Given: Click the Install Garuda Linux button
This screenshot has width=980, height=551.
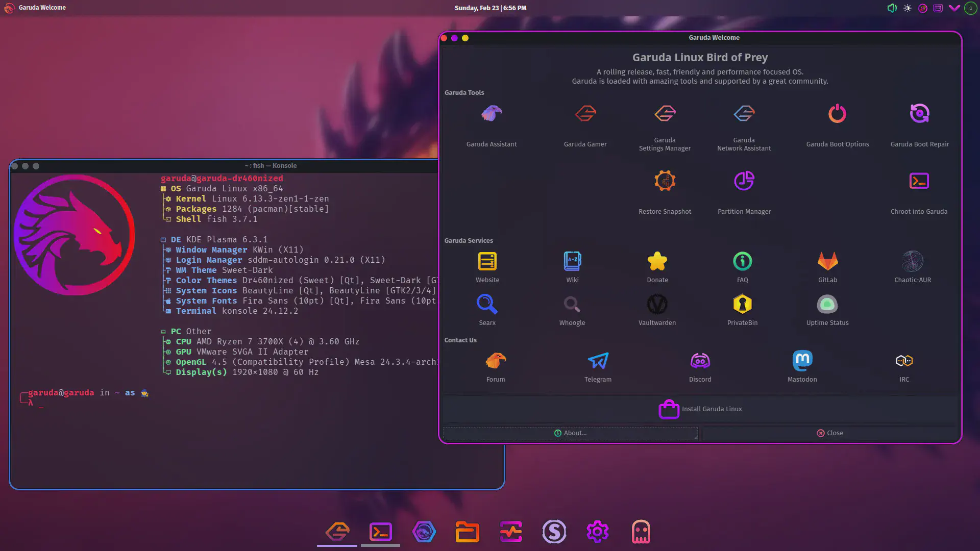Looking at the screenshot, I should point(700,409).
